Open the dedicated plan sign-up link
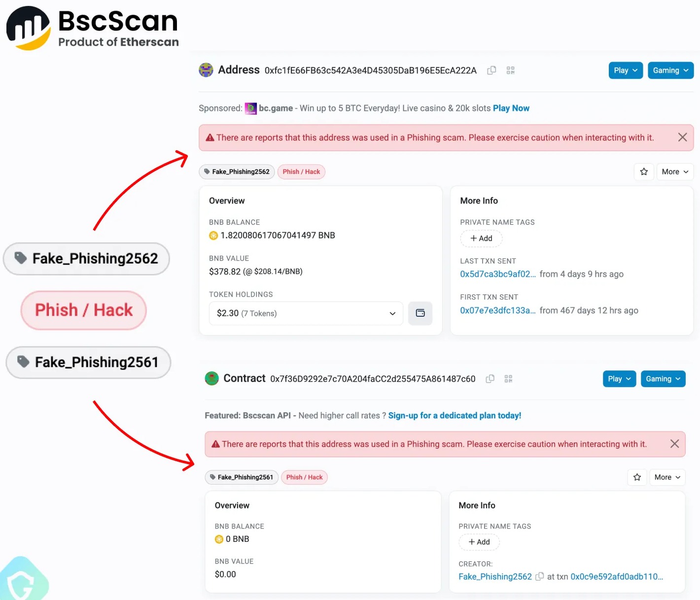The width and height of the screenshot is (700, 600). click(x=454, y=416)
